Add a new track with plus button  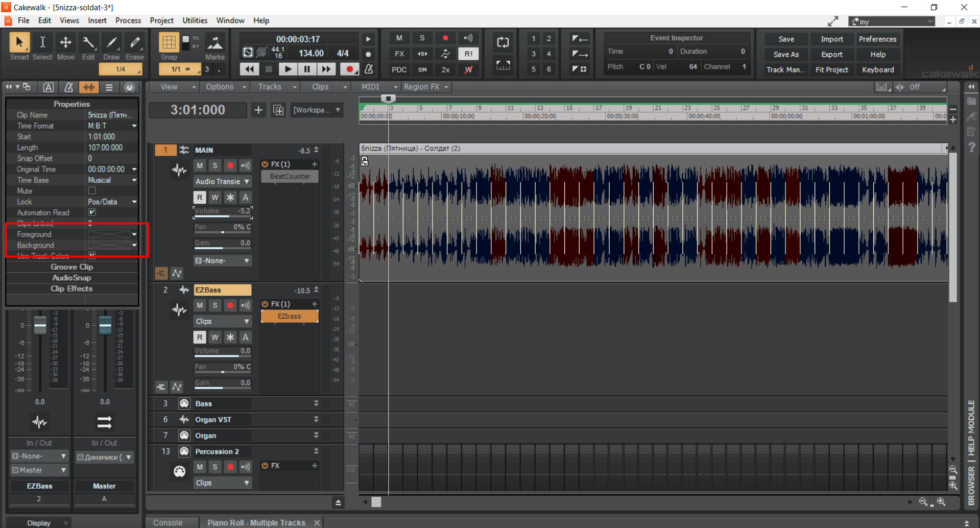(258, 110)
